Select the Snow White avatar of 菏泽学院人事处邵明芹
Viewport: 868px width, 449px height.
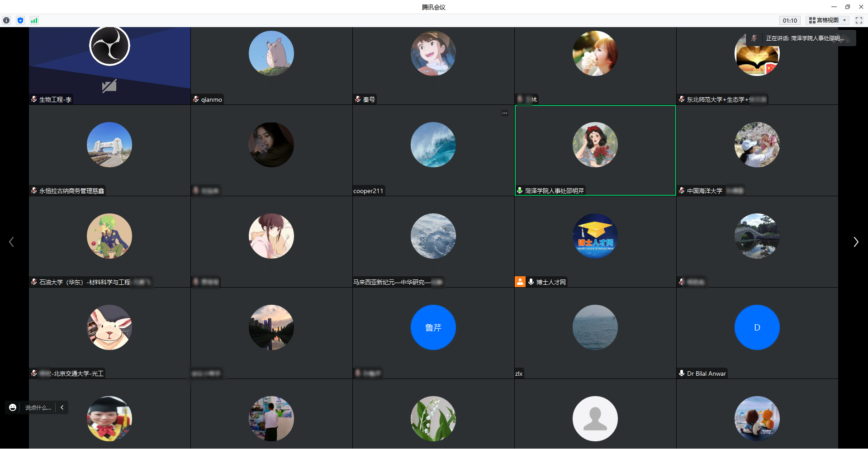[595, 145]
